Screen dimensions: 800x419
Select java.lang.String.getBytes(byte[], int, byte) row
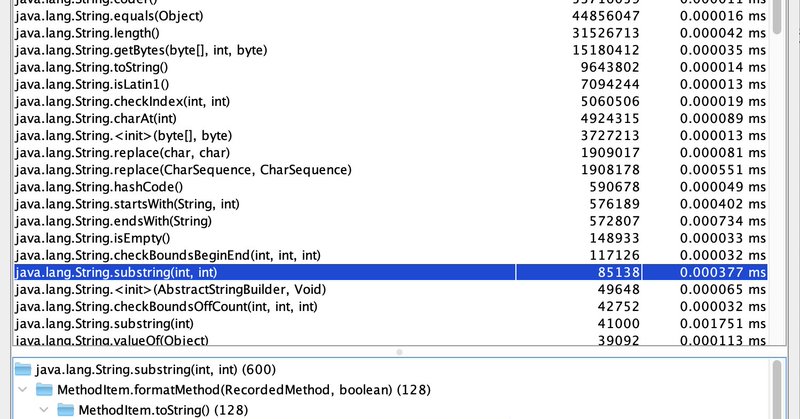[390, 50]
